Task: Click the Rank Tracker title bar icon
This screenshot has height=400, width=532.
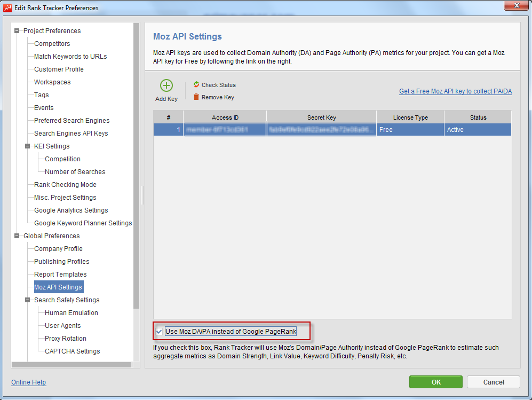Action: [x=7, y=7]
